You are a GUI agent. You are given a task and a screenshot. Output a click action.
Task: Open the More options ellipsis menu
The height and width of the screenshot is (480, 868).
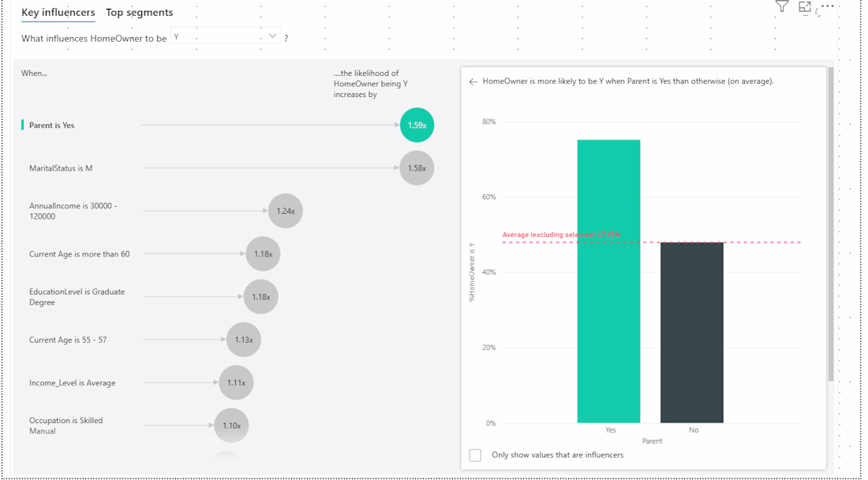[828, 6]
